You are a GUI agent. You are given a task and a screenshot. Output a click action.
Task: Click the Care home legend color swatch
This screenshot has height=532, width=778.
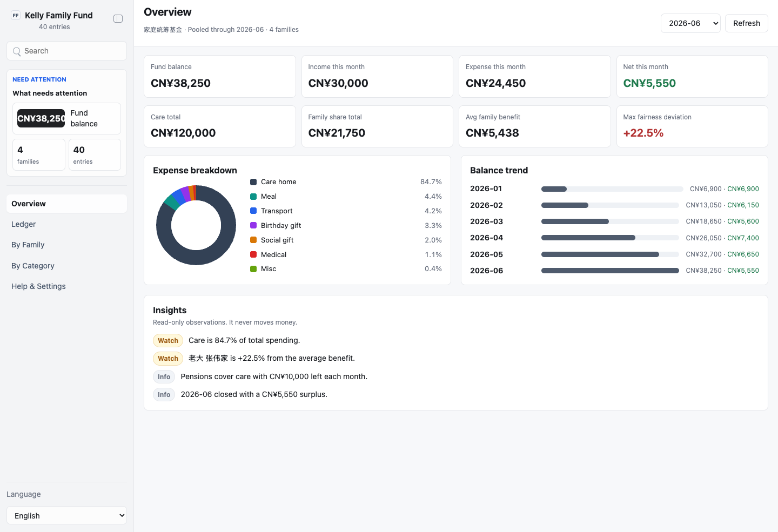pyautogui.click(x=253, y=182)
